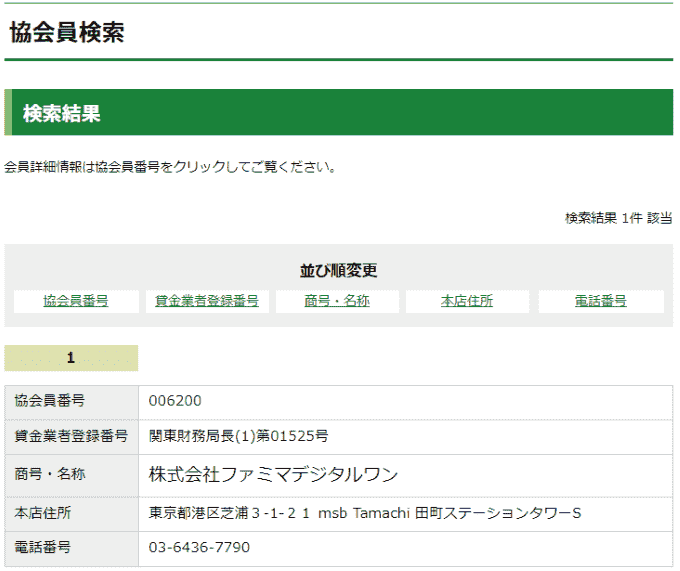Click the 貸金業者登録番号 table row label

(x=71, y=436)
